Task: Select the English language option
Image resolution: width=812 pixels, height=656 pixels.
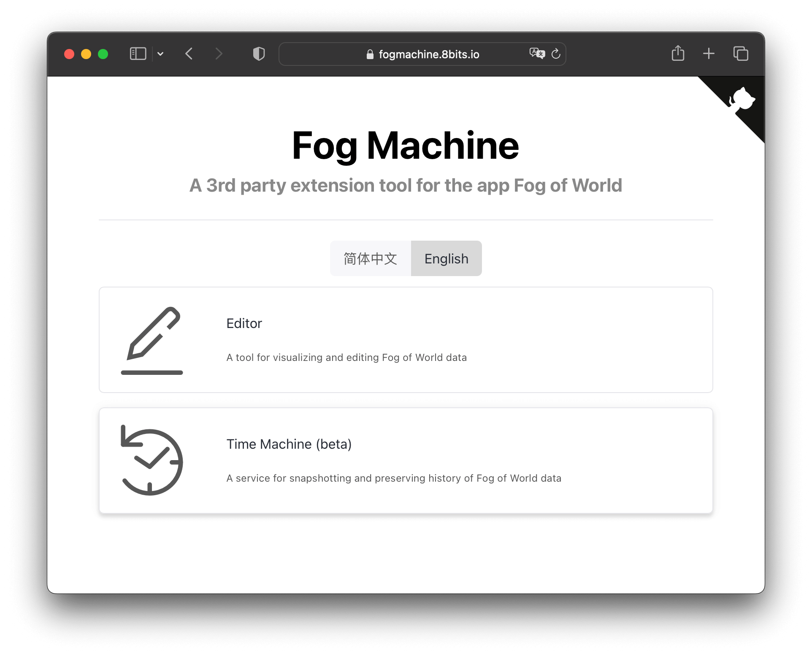Action: [x=446, y=258]
